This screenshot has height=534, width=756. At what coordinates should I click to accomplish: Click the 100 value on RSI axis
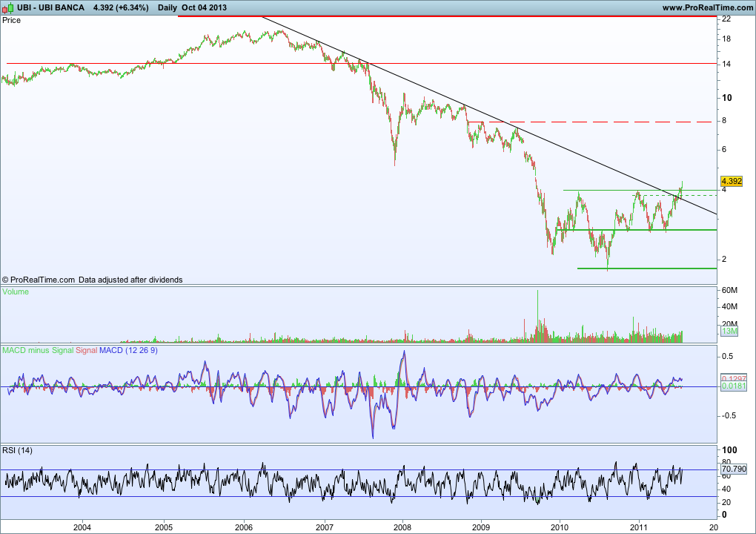tap(729, 449)
